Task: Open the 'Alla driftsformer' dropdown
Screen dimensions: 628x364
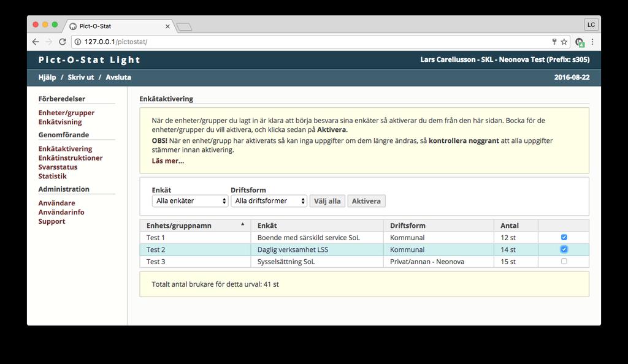Action: [269, 201]
